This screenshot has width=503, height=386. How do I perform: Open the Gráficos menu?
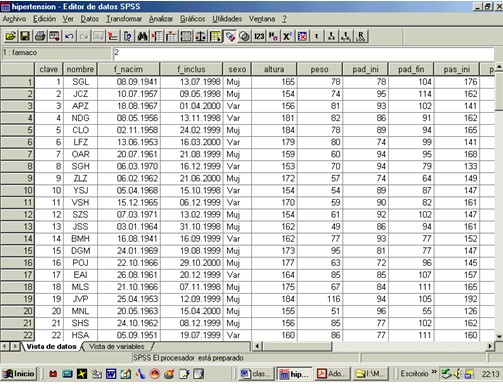(193, 19)
